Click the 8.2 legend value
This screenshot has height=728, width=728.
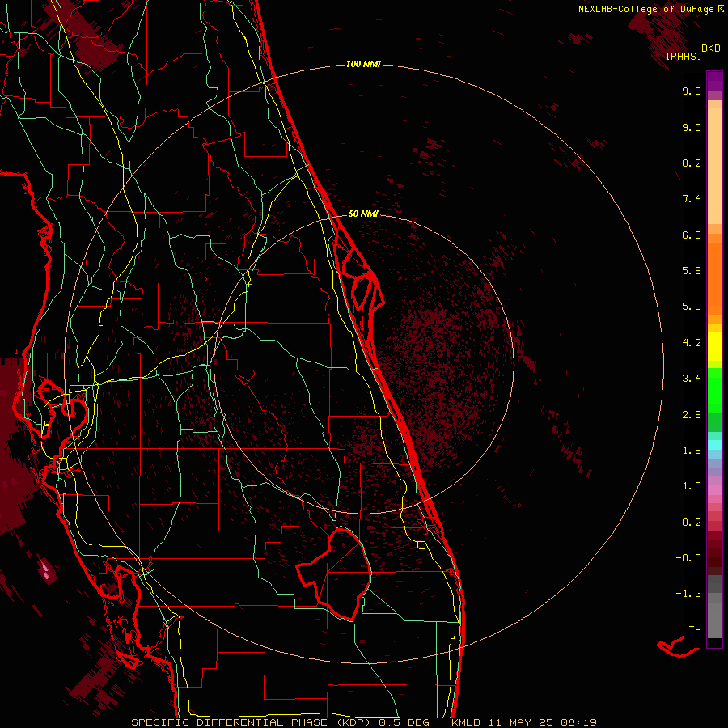point(692,163)
